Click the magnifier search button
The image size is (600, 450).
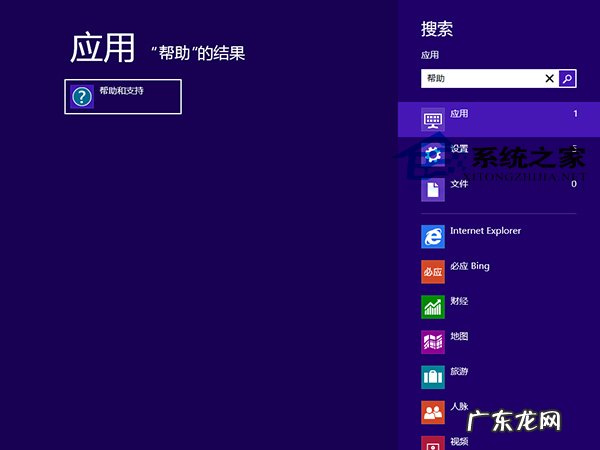click(x=567, y=78)
